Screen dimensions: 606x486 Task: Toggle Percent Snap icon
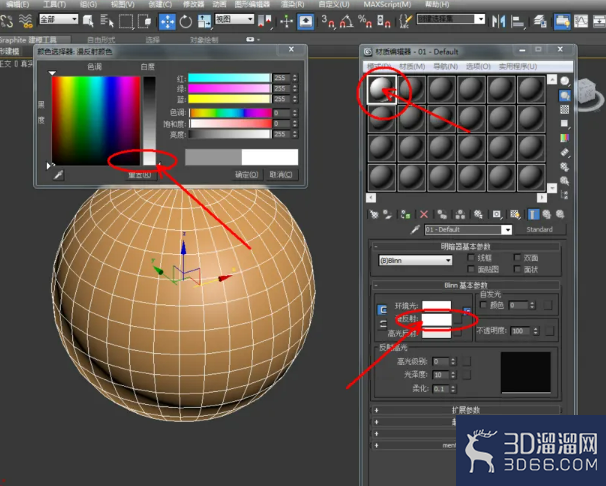(x=365, y=22)
